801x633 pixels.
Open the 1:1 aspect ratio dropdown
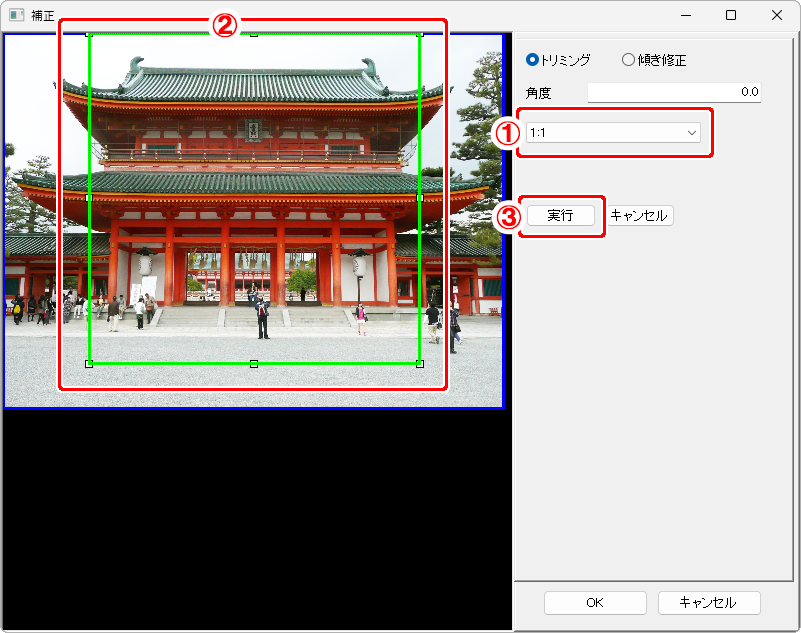613,133
